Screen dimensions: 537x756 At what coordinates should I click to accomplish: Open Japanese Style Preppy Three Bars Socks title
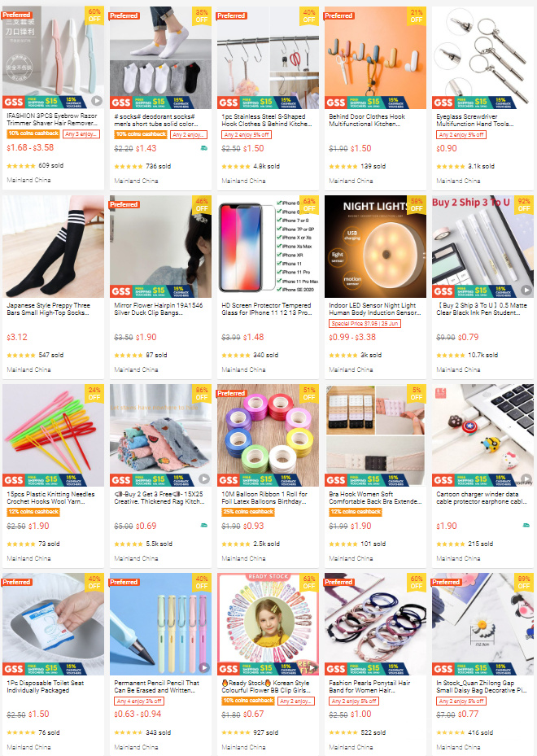[48, 309]
